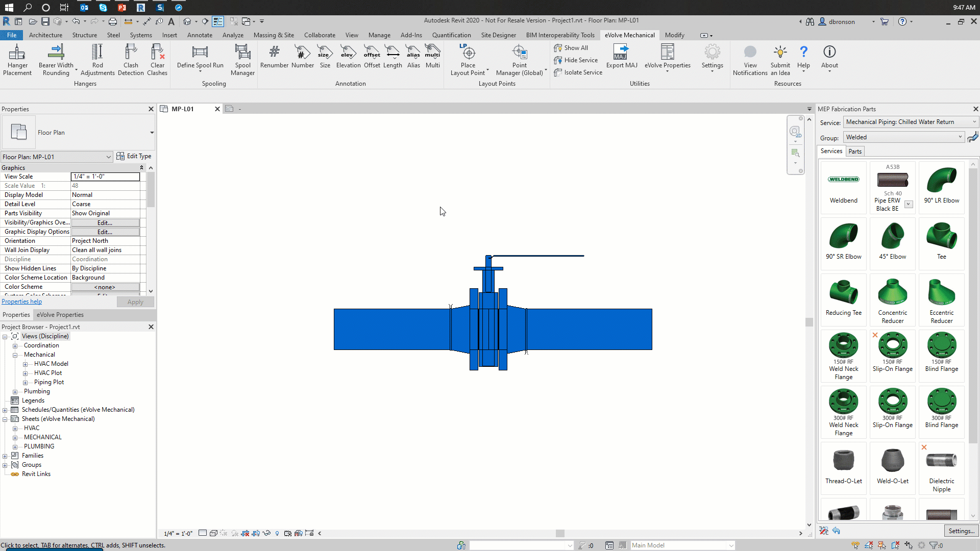Open fabrication Settings... button
980x551 pixels.
961,531
